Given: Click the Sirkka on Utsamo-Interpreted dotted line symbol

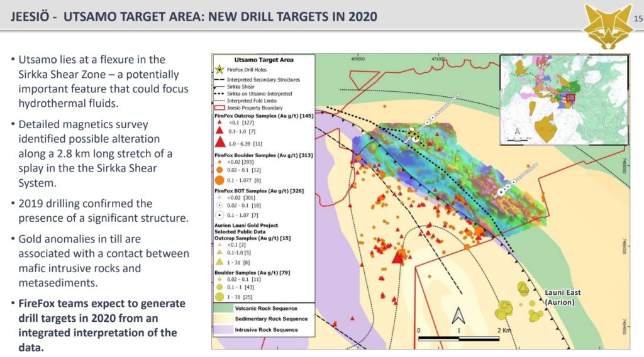Looking at the screenshot, I should (x=219, y=94).
